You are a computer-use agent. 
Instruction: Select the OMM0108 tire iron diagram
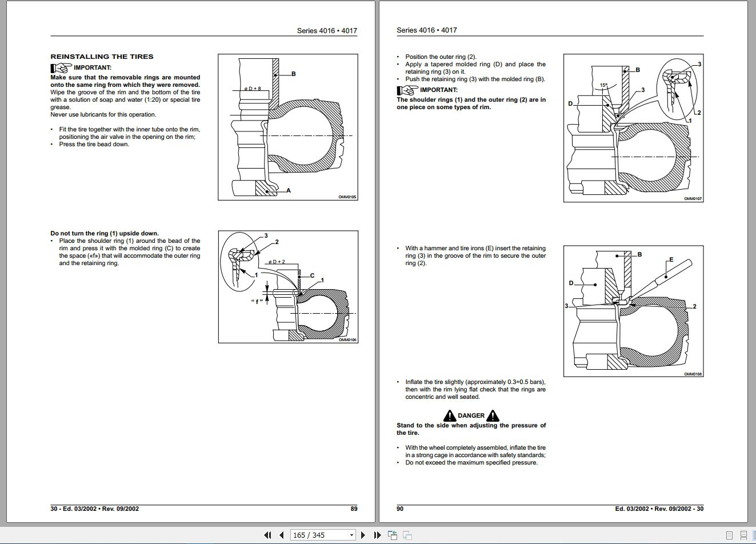pyautogui.click(x=634, y=310)
